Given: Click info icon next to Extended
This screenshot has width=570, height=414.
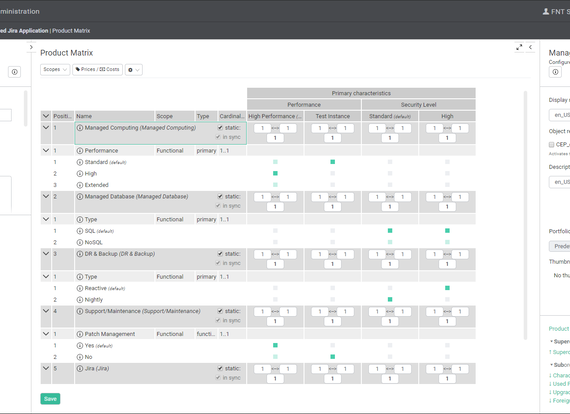Looking at the screenshot, I should coord(80,185).
